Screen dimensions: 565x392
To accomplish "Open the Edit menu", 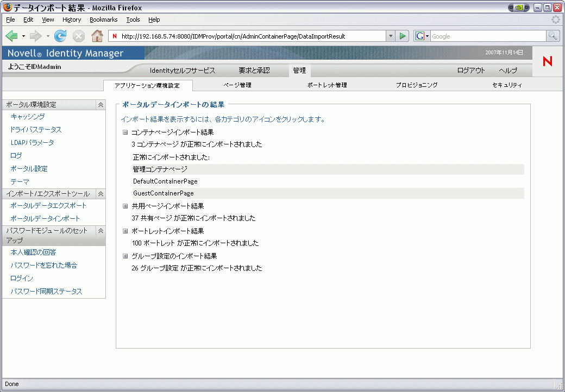I will pyautogui.click(x=28, y=20).
